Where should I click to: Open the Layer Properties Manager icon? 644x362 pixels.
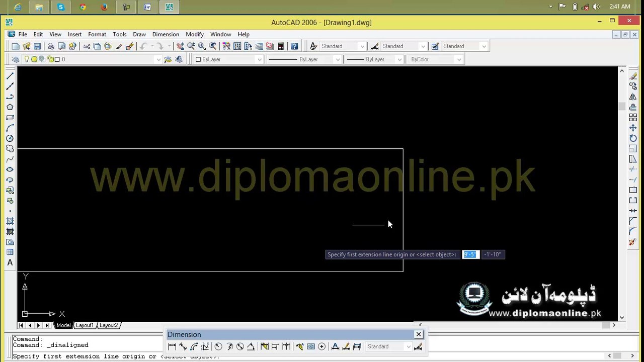(16, 59)
